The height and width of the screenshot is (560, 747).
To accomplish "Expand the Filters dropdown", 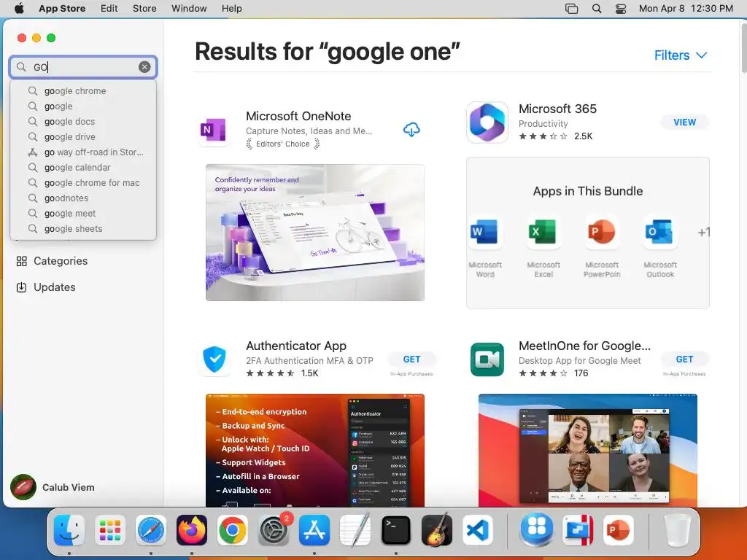I will [681, 55].
